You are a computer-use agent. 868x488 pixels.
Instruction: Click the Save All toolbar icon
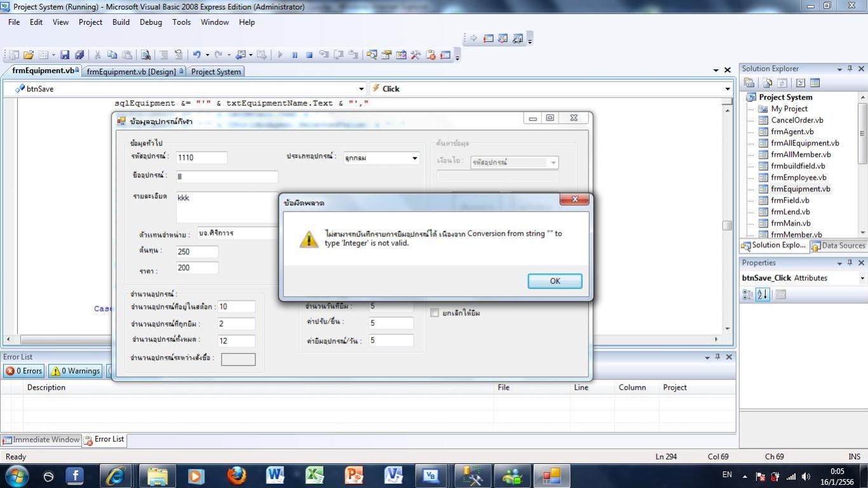pyautogui.click(x=79, y=55)
